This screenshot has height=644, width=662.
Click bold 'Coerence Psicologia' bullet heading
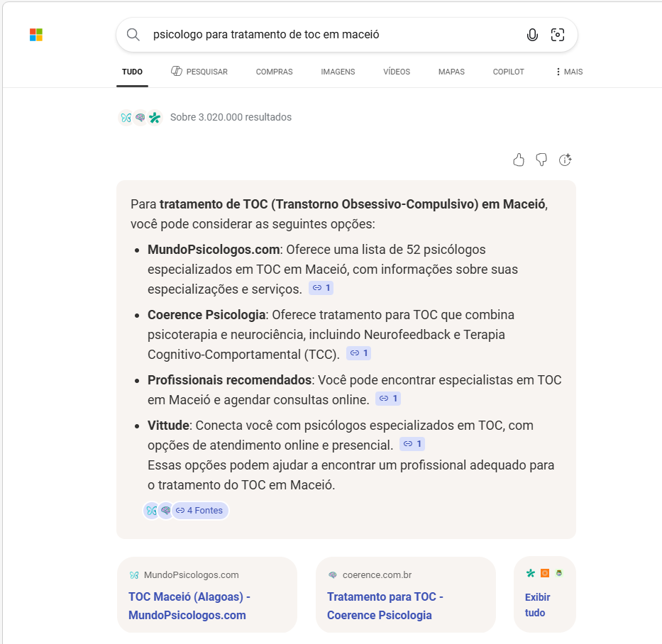tap(206, 315)
